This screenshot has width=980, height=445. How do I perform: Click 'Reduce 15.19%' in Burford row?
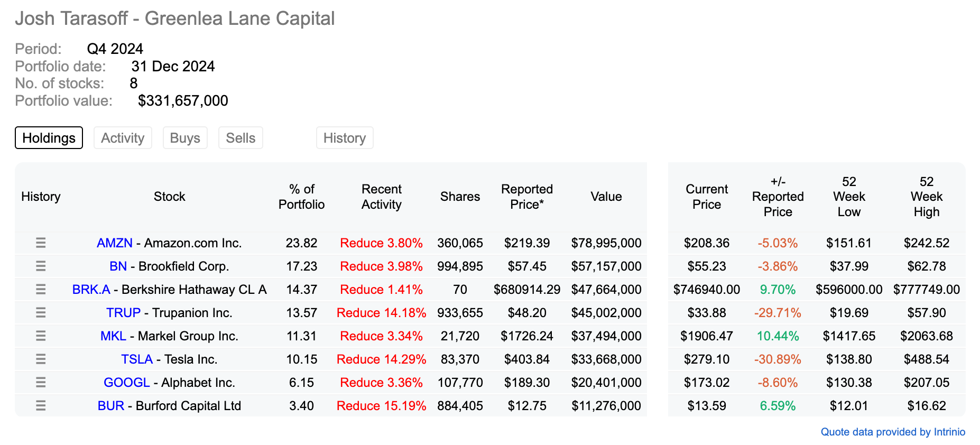point(382,406)
